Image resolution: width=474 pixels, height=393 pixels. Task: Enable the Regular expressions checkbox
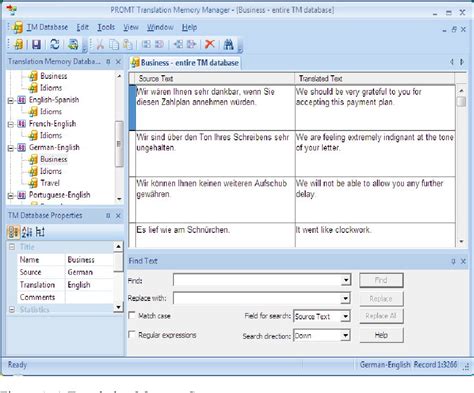[132, 334]
